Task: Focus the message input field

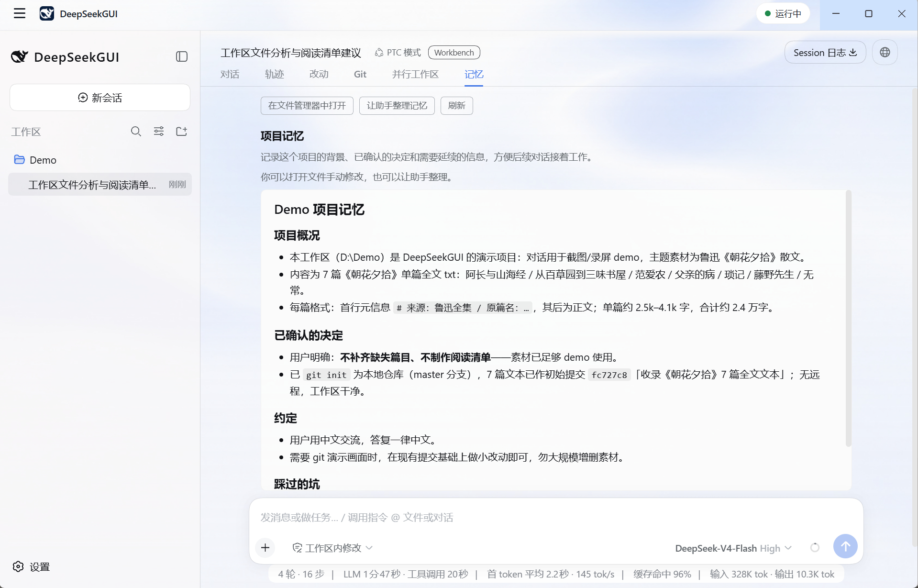Action: (x=556, y=517)
